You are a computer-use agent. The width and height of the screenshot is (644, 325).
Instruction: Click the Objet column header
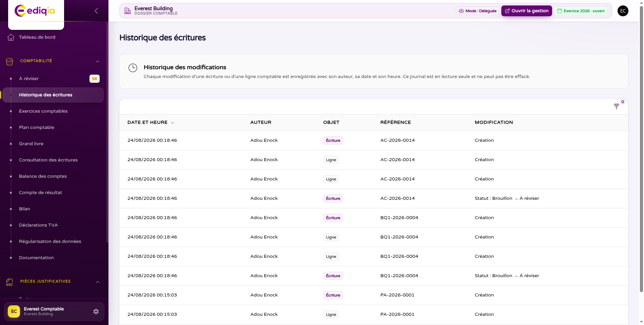tap(331, 122)
